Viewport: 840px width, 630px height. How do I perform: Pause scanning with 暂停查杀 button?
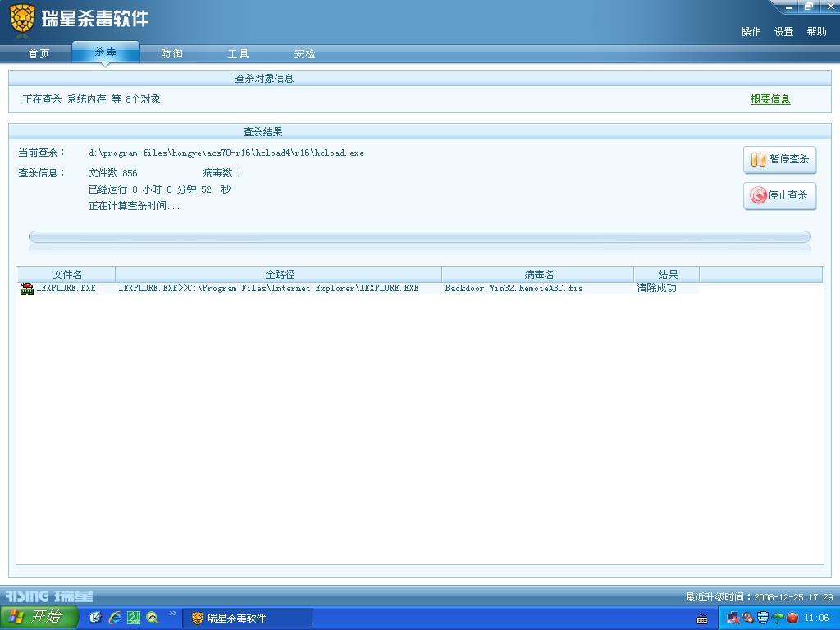point(779,160)
